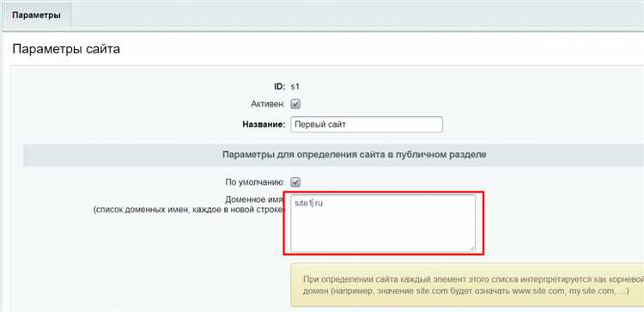Click the Название label
This screenshot has height=312, width=644.
coord(264,125)
